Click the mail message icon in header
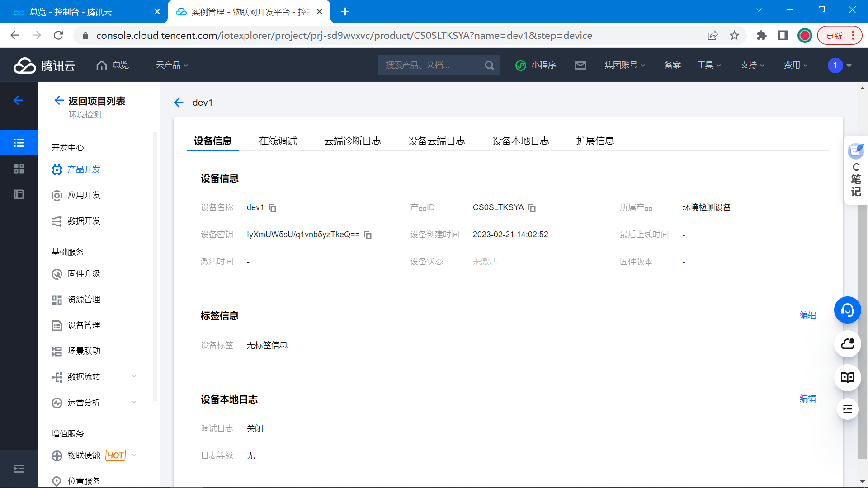 [580, 66]
